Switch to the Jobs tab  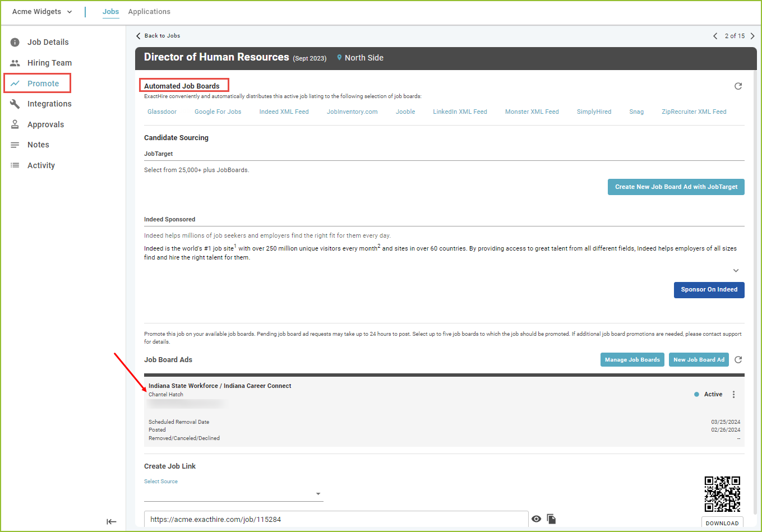(x=110, y=11)
